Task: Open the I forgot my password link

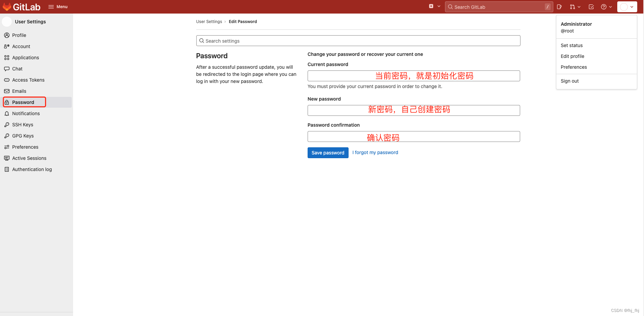Action: pyautogui.click(x=375, y=152)
